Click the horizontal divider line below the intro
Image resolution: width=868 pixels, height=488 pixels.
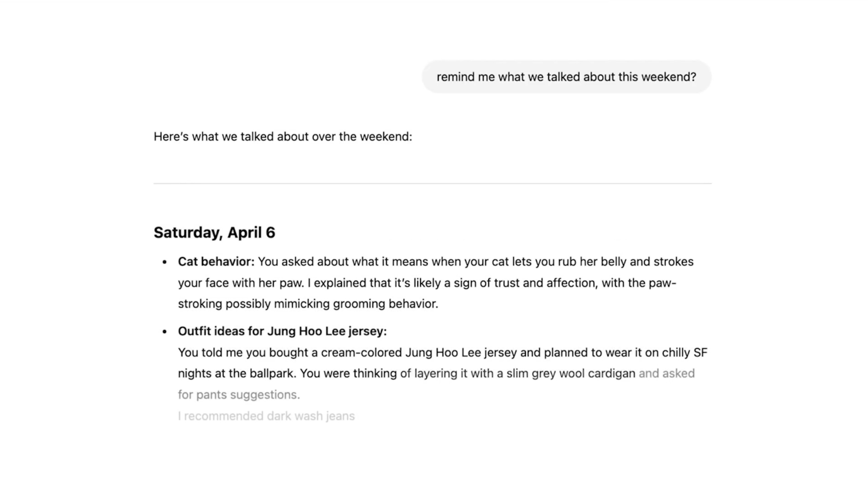click(x=432, y=184)
